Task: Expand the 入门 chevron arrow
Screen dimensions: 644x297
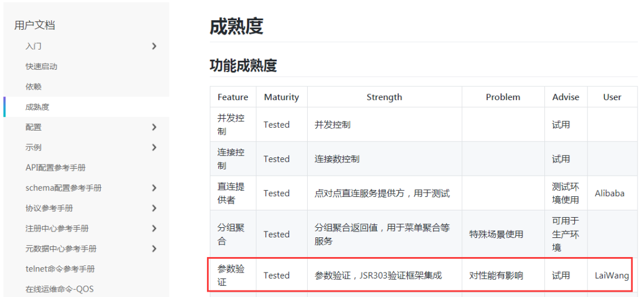Action: (x=154, y=46)
